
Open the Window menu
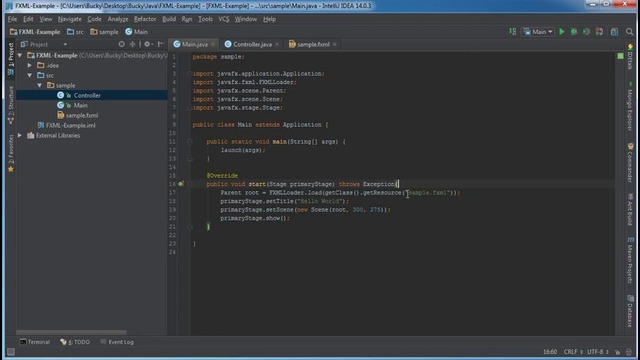coord(246,19)
